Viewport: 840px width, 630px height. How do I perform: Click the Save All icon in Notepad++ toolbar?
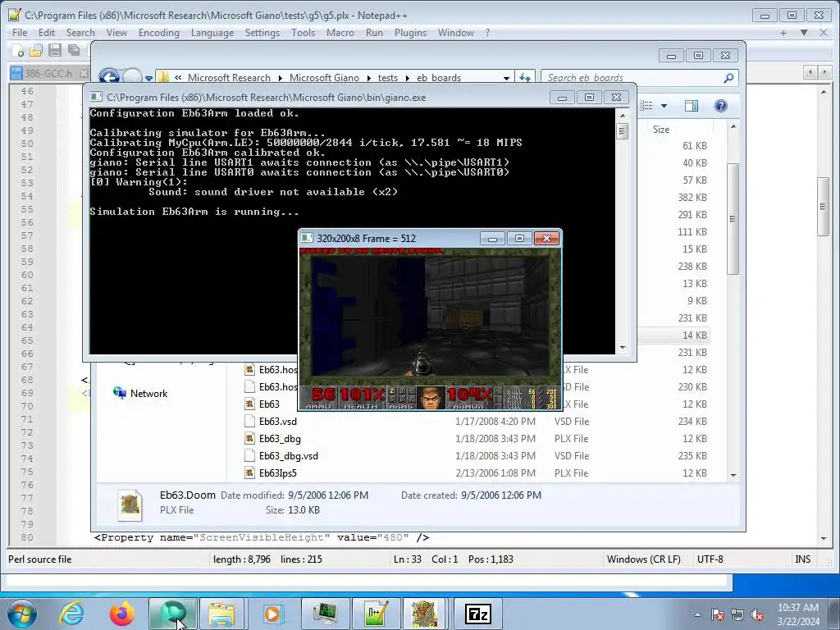click(73, 51)
